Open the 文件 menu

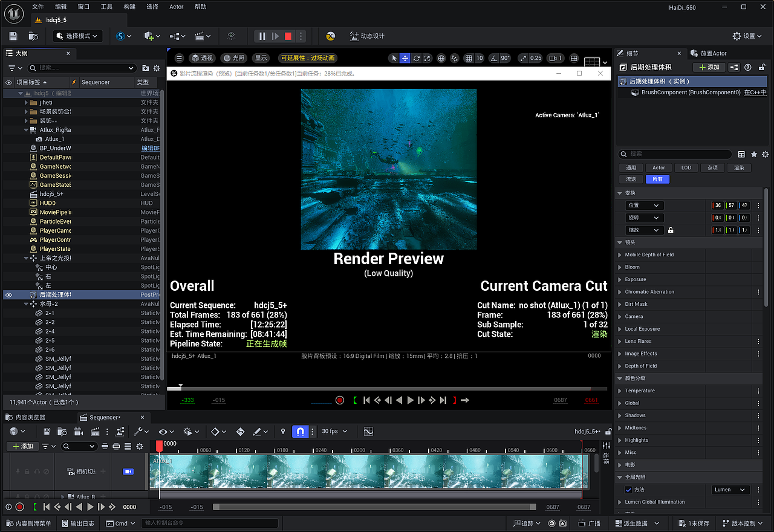(x=38, y=7)
